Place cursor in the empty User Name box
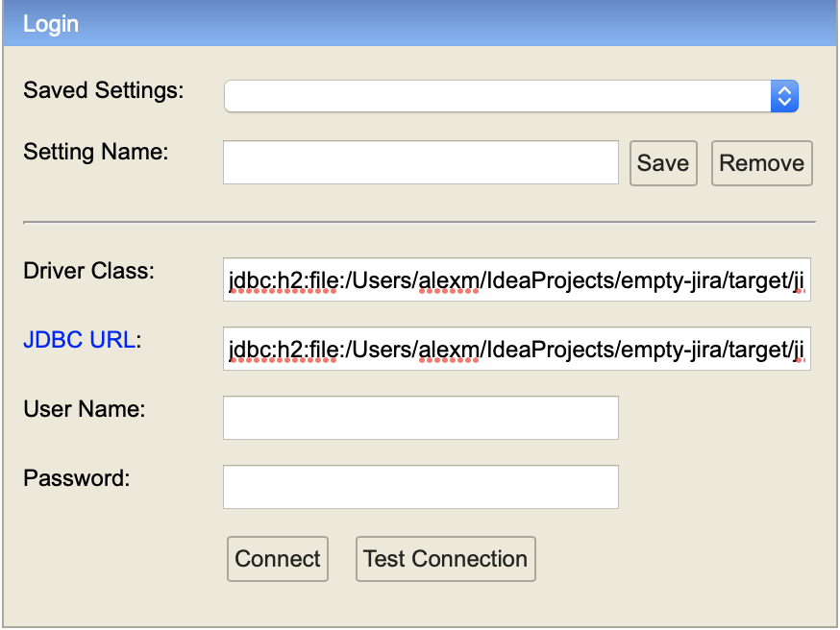 (420, 417)
